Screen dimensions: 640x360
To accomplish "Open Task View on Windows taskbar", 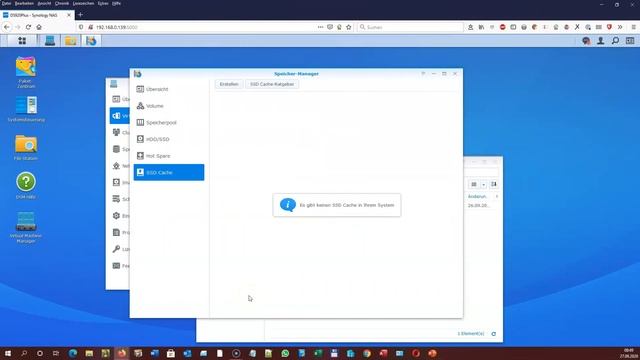I will pyautogui.click(x=56, y=353).
